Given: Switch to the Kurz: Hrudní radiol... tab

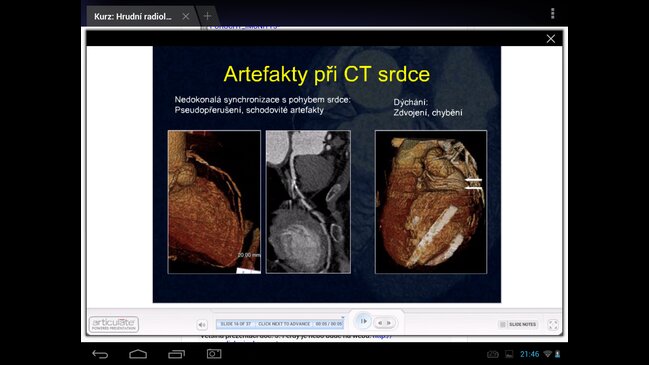Looking at the screenshot, I should pyautogui.click(x=132, y=17).
